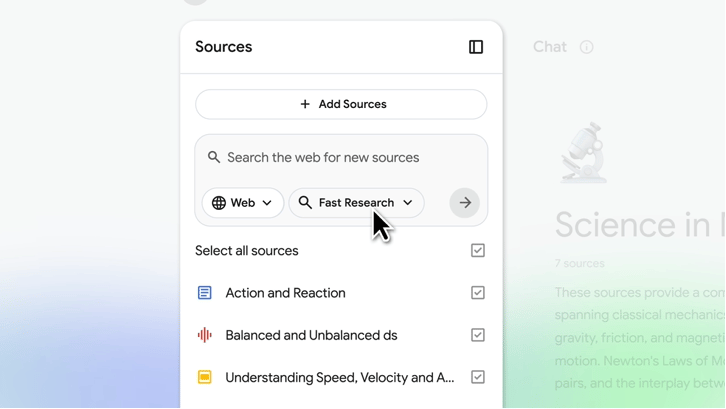
Task: Uncheck the Action and Reaction source
Action: [478, 293]
